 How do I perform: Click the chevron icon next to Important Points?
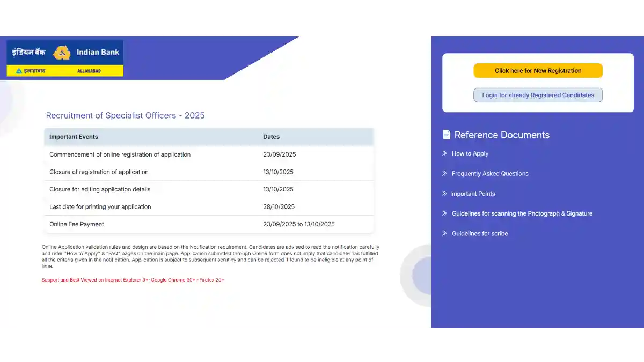444,194
